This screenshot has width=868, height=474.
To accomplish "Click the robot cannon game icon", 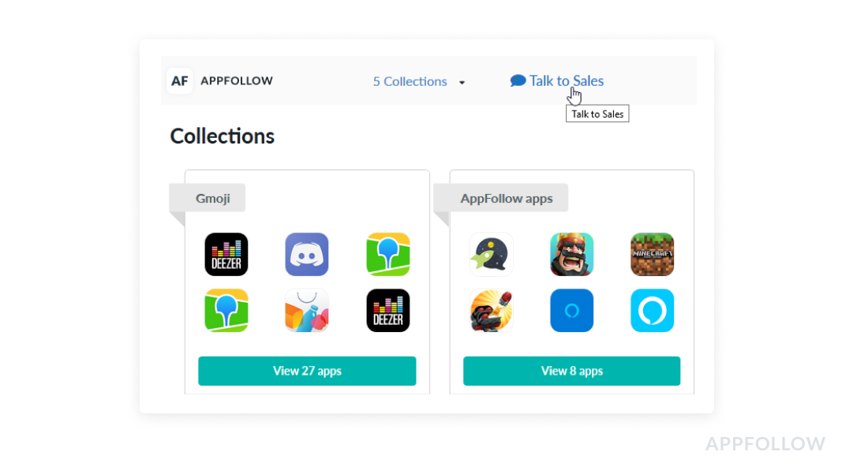I will (x=491, y=310).
